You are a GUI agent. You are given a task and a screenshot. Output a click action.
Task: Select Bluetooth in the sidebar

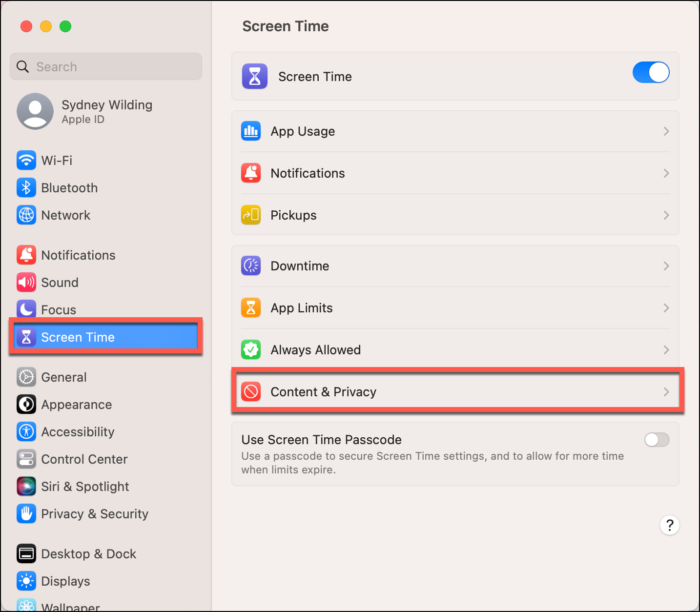click(106, 187)
